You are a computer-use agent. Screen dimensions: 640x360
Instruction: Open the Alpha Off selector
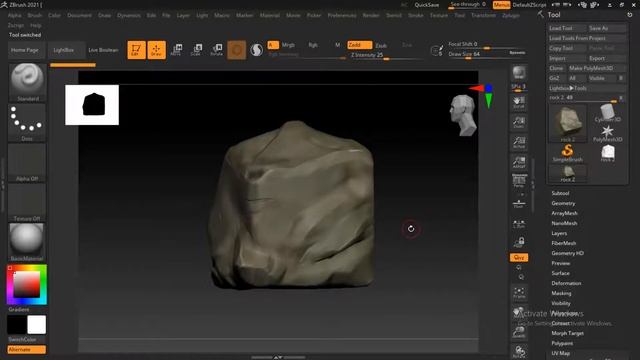pyautogui.click(x=27, y=162)
